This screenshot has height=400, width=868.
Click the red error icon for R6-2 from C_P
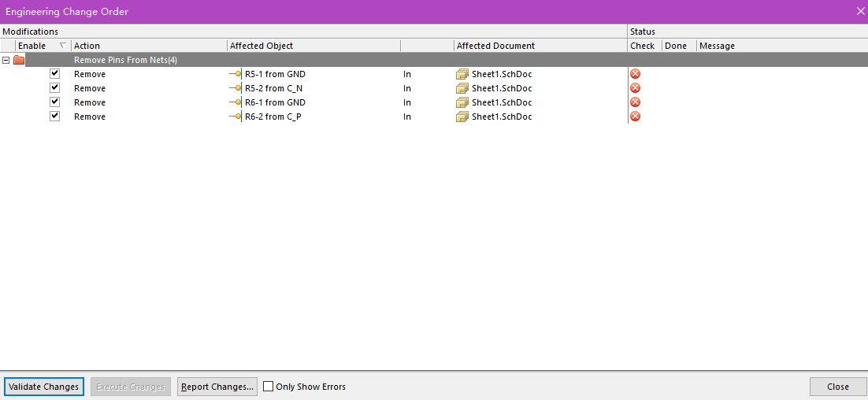[636, 117]
